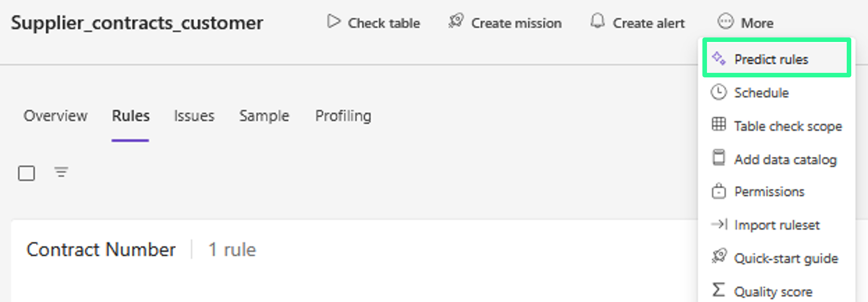Go to the Profiling tab
The width and height of the screenshot is (868, 302).
click(343, 116)
